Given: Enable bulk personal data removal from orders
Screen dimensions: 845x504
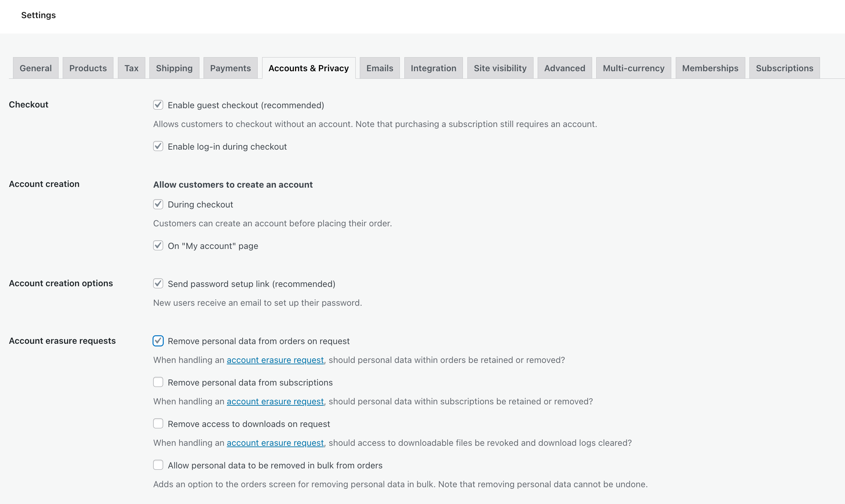Looking at the screenshot, I should (158, 465).
